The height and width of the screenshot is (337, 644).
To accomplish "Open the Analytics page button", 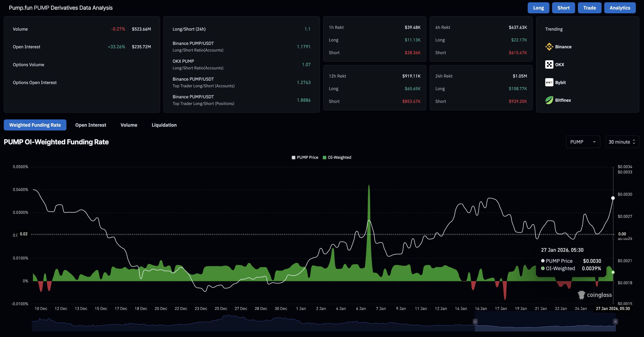I will point(620,8).
